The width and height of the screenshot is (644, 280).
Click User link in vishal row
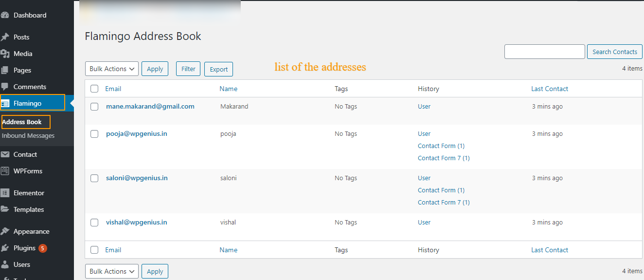pos(424,222)
